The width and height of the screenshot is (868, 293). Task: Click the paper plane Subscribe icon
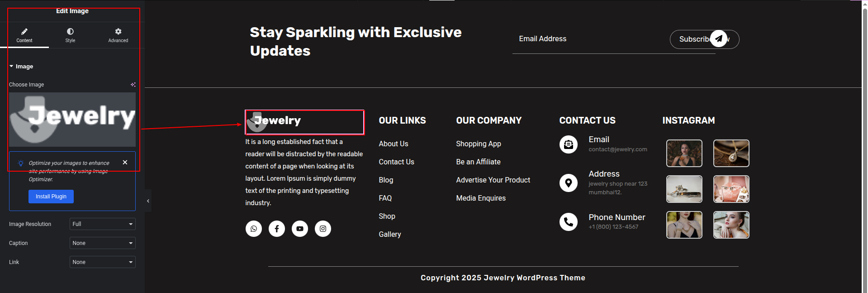[719, 38]
